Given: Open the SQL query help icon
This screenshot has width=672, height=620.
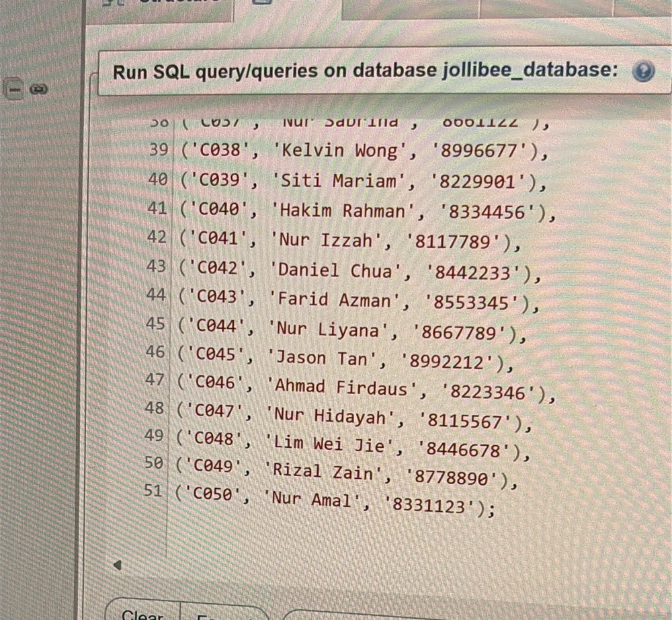Looking at the screenshot, I should click(x=643, y=71).
